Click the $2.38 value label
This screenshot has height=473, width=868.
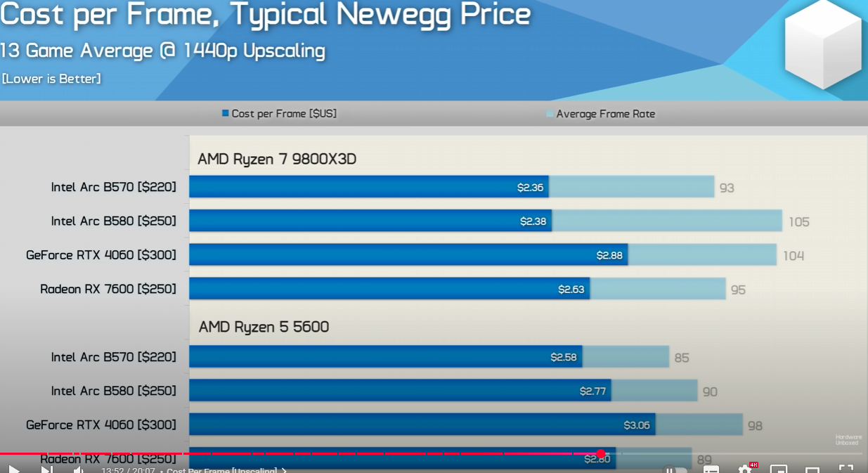pos(533,221)
